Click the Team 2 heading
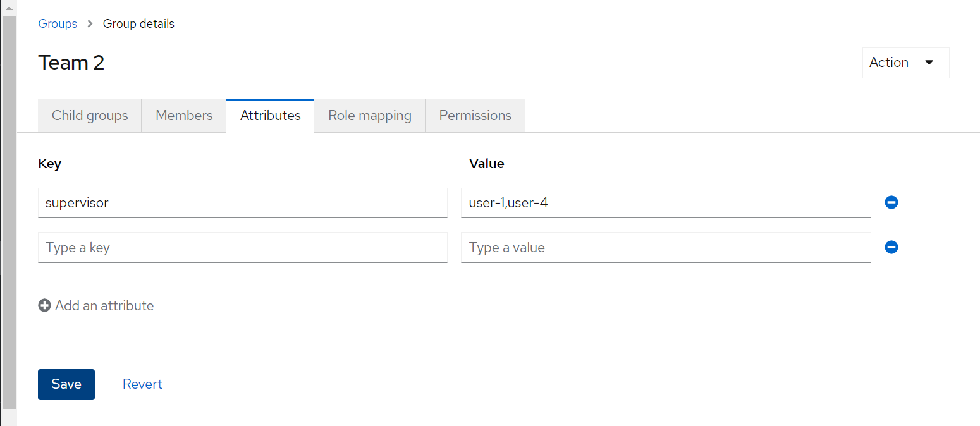 point(71,63)
